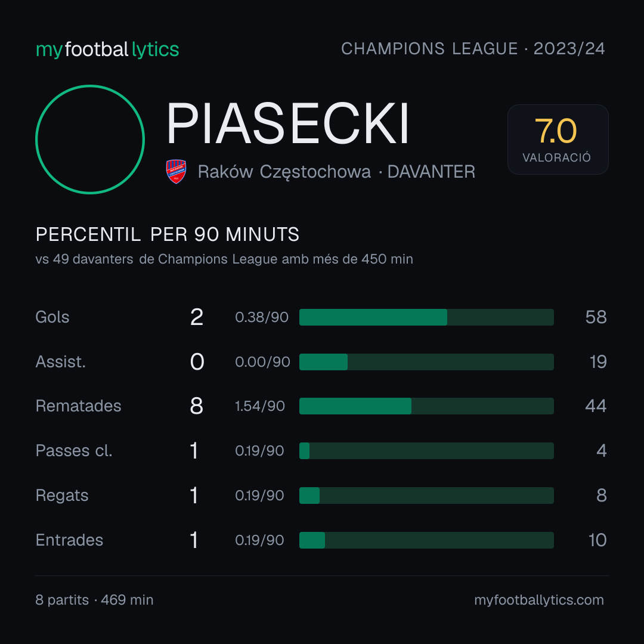
Task: Click the 8 partits 469 min footer
Action: pyautogui.click(x=94, y=600)
